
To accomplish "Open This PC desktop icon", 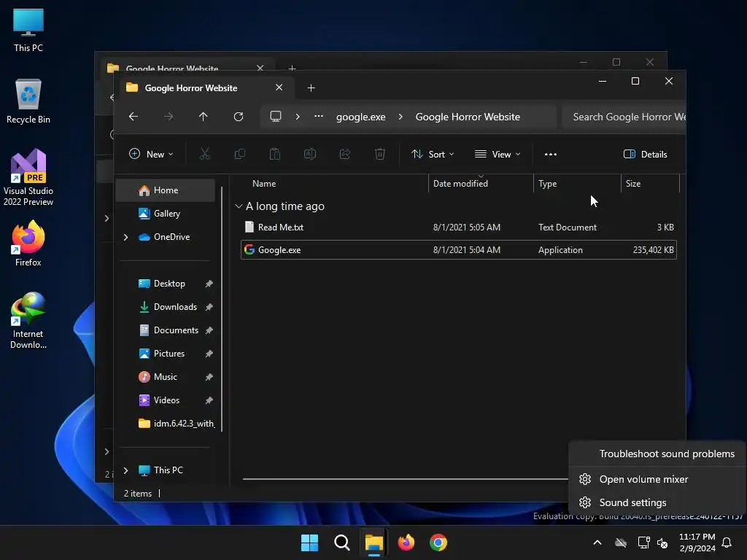I will [x=28, y=31].
